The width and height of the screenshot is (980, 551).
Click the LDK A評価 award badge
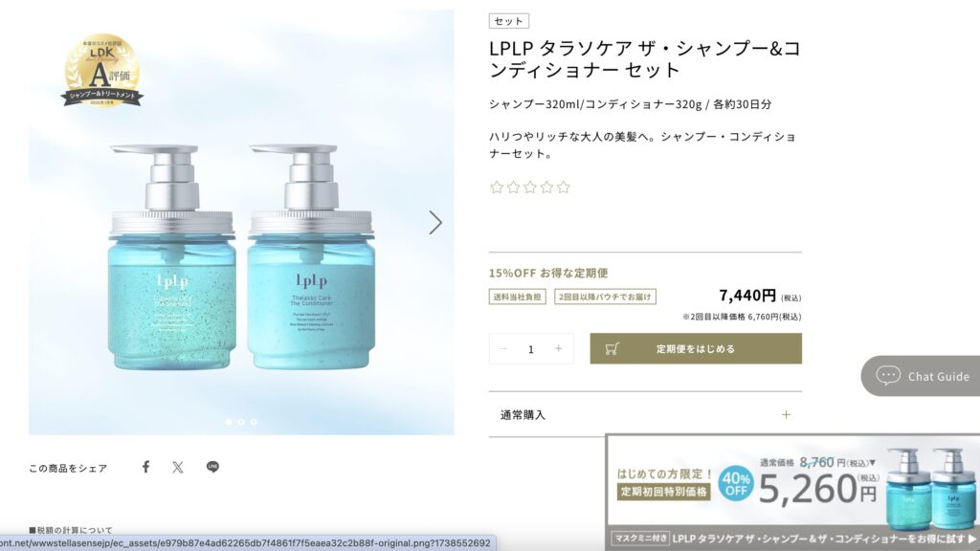click(101, 71)
